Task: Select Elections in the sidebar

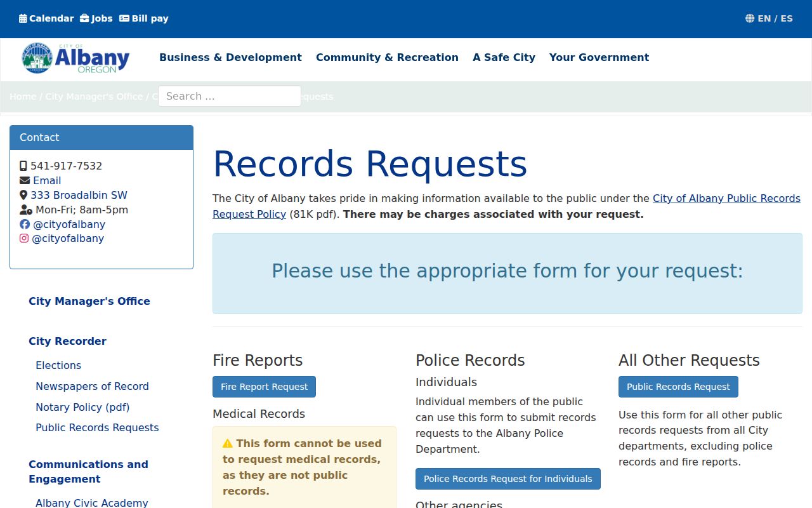Action: point(58,365)
